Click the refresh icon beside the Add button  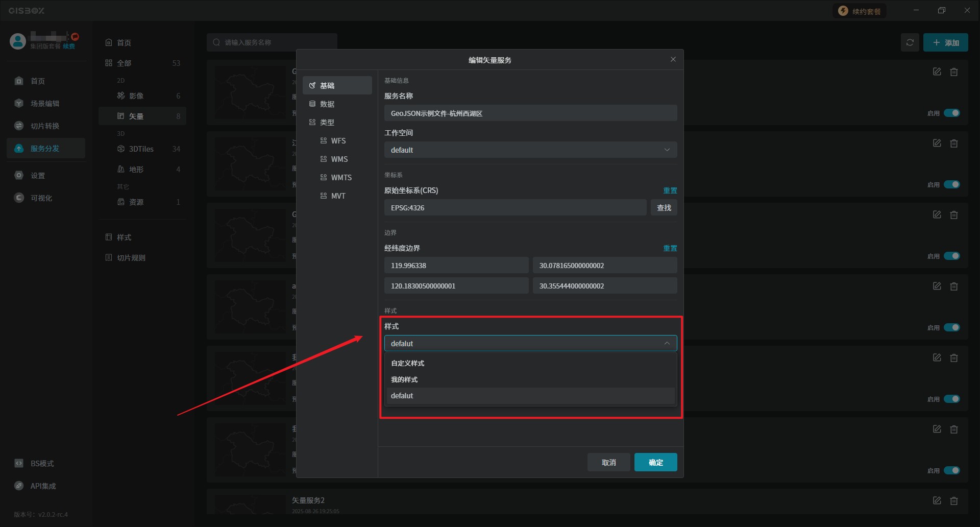click(x=910, y=42)
